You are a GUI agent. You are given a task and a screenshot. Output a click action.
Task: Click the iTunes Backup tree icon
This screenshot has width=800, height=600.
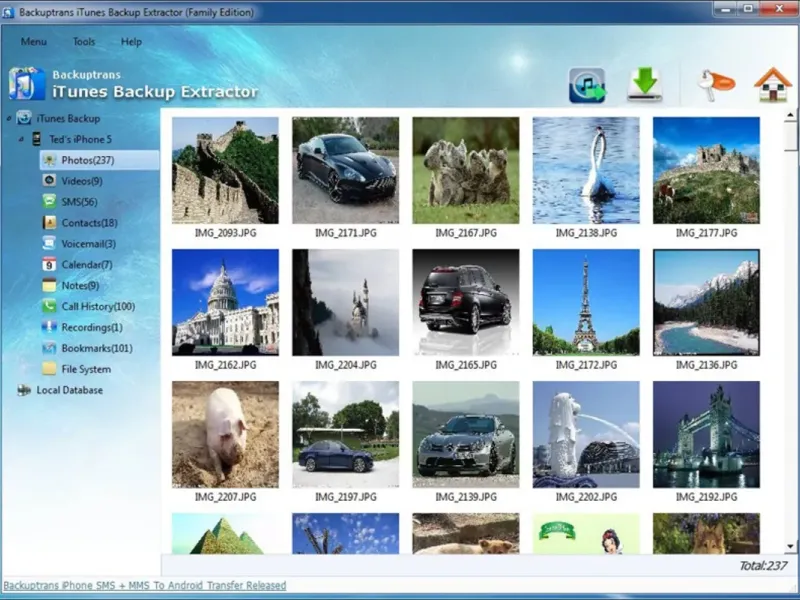click(x=24, y=118)
